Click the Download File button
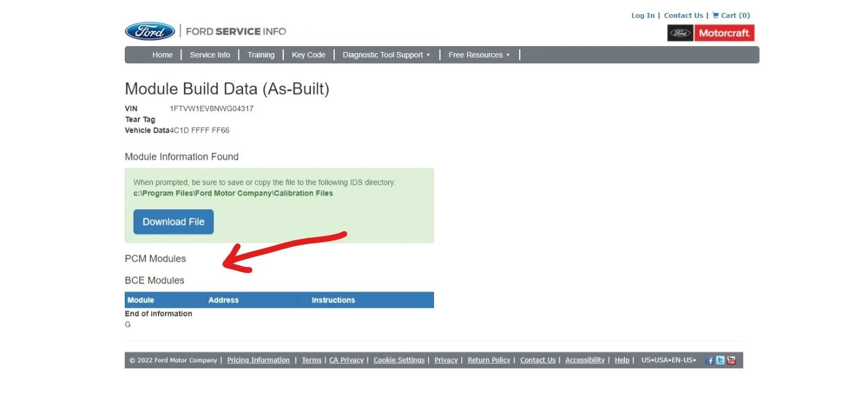The width and height of the screenshot is (868, 410). [x=173, y=222]
